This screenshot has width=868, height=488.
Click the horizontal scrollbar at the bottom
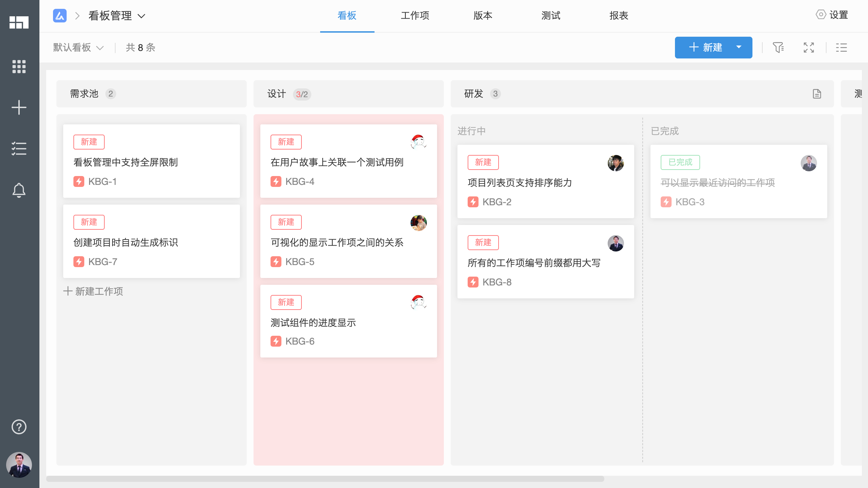click(325, 479)
